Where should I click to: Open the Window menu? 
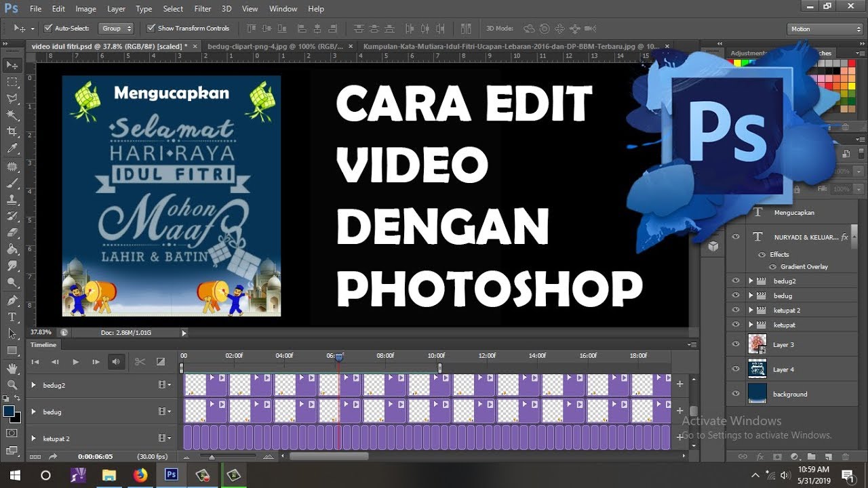(283, 9)
